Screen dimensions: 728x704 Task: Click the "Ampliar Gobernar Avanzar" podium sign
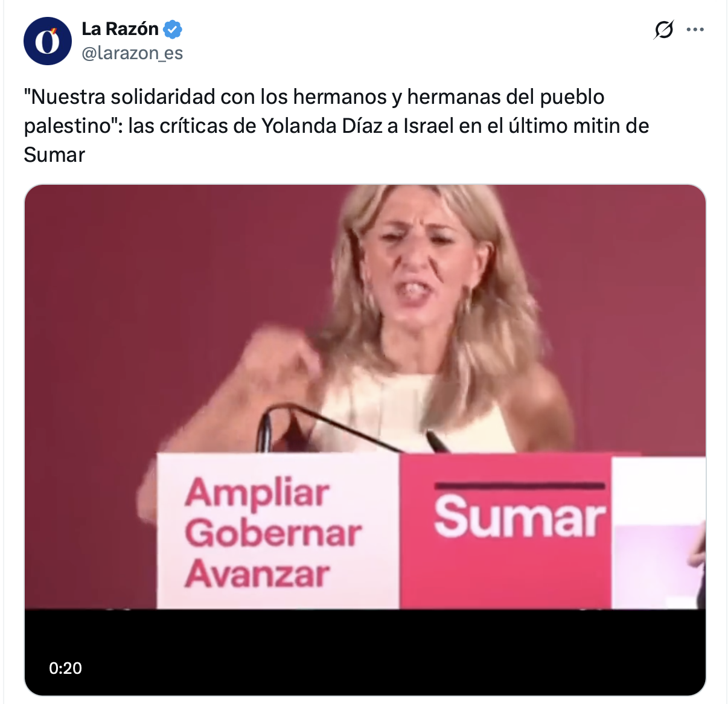(273, 533)
